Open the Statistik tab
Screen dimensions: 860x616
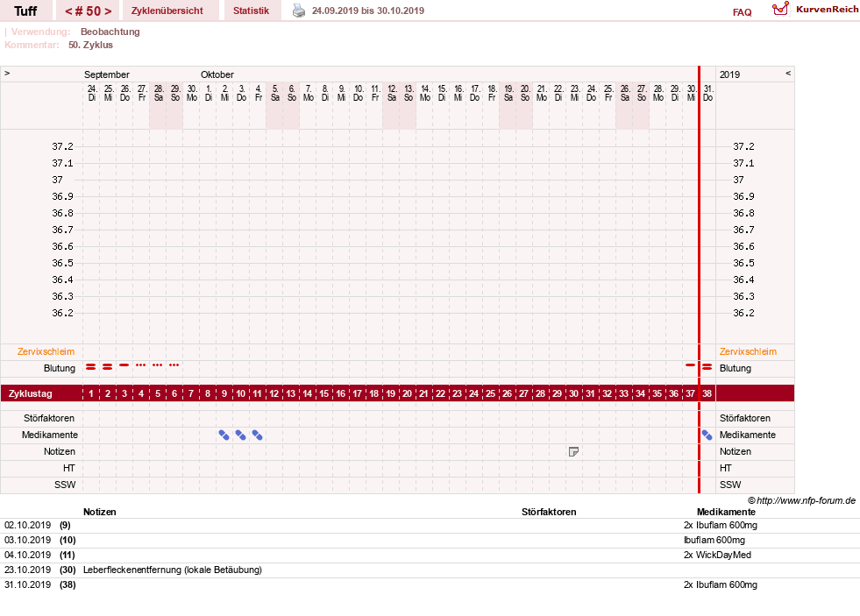[x=252, y=11]
